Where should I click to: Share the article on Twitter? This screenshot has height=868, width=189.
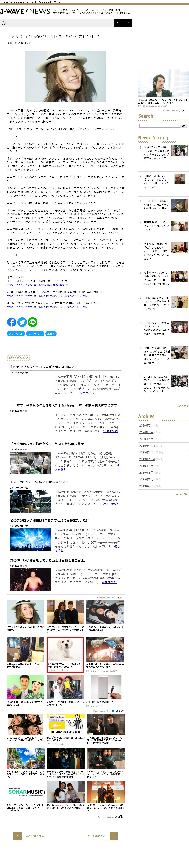22,322
